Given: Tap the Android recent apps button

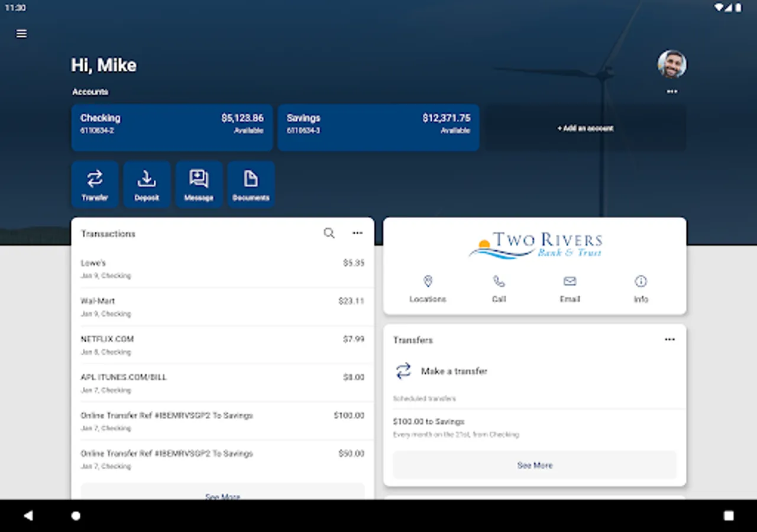Looking at the screenshot, I should coord(729,515).
